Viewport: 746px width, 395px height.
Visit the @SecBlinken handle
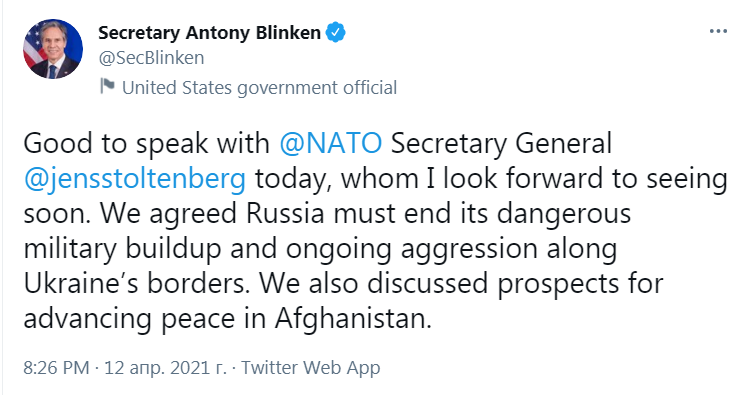151,58
